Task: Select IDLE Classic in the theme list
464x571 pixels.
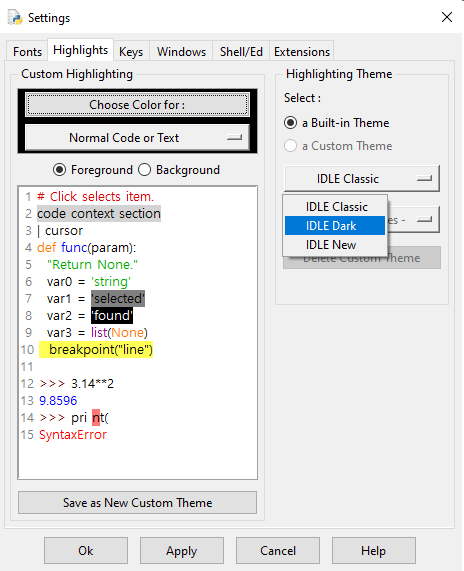Action: tap(335, 207)
